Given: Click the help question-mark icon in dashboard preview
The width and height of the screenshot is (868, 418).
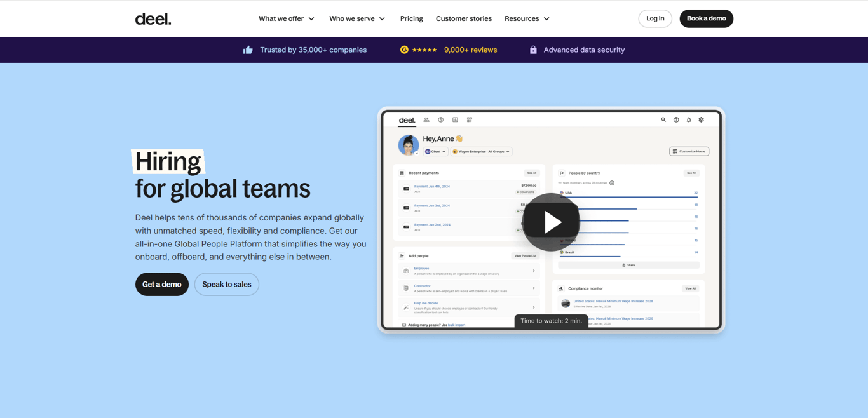Looking at the screenshot, I should [676, 119].
